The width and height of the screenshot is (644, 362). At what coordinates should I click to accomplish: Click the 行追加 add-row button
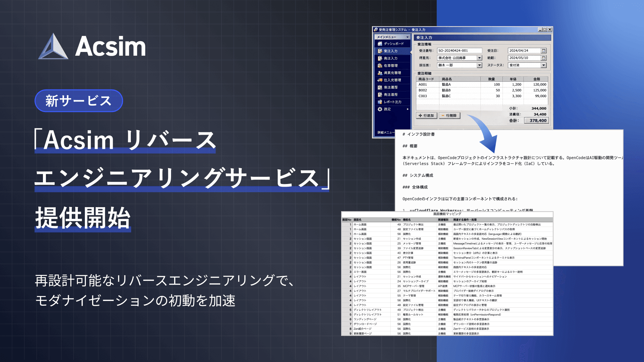coord(426,115)
